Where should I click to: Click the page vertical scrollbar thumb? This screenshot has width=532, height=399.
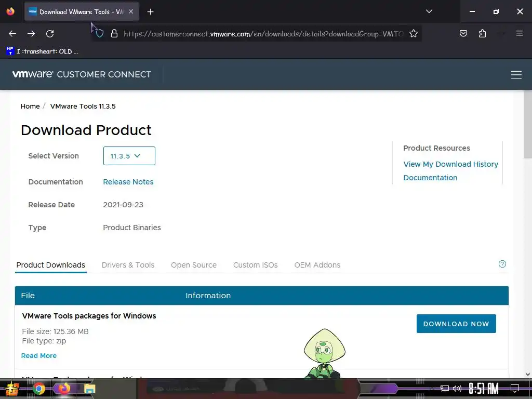528,124
